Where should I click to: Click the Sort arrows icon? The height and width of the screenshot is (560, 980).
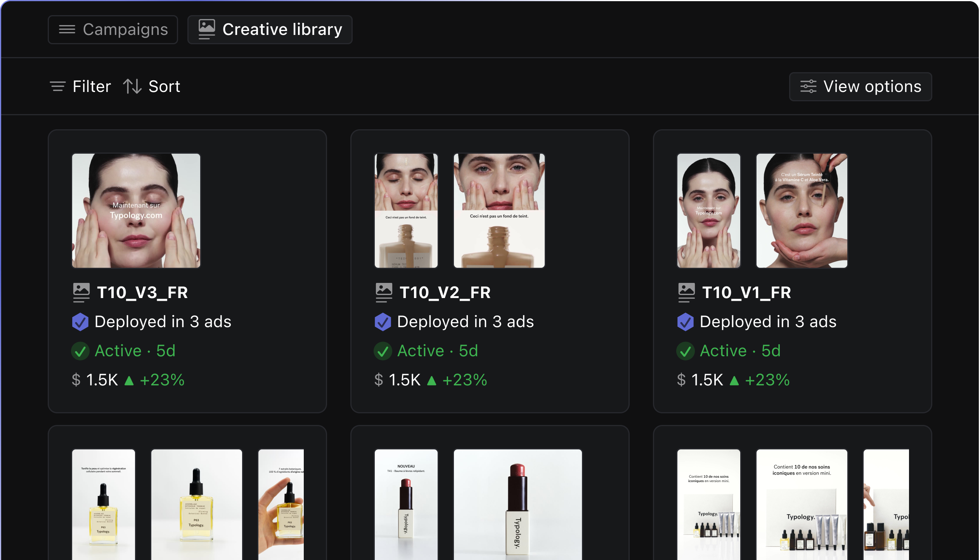tap(132, 87)
